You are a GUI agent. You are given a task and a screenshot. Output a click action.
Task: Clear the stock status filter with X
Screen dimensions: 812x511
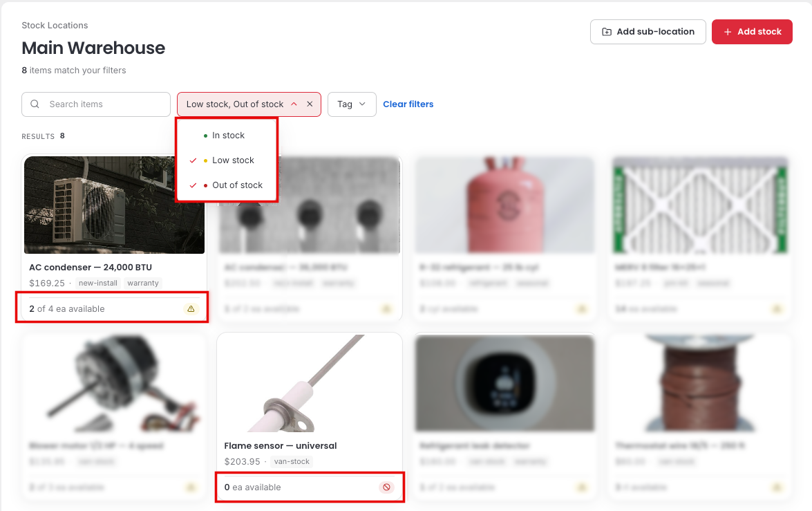pos(310,104)
